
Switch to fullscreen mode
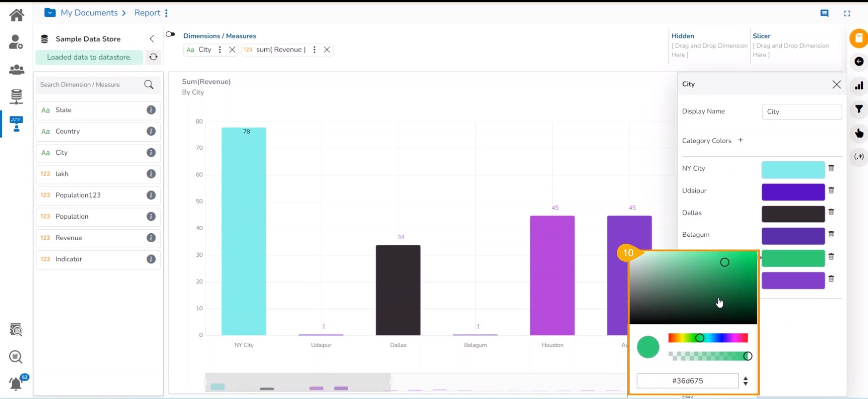(x=847, y=14)
